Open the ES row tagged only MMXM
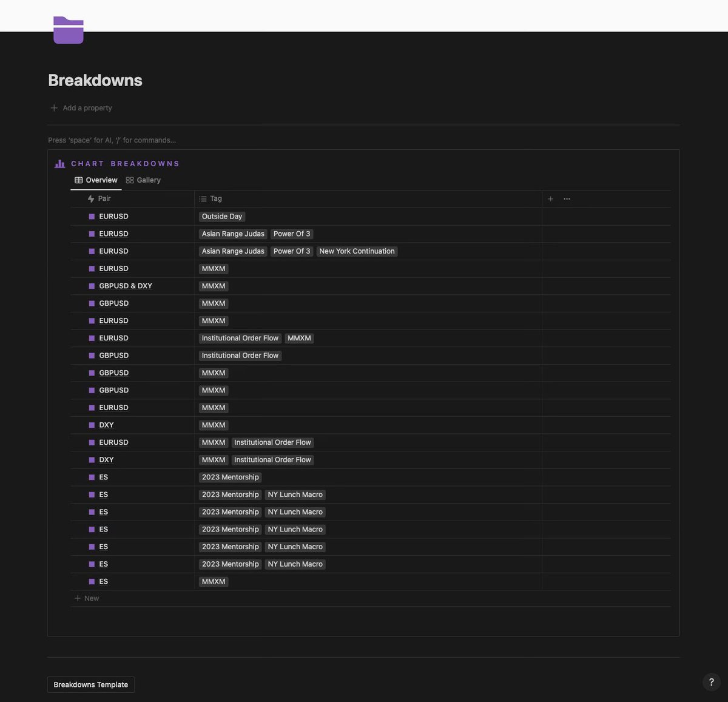 [x=103, y=581]
